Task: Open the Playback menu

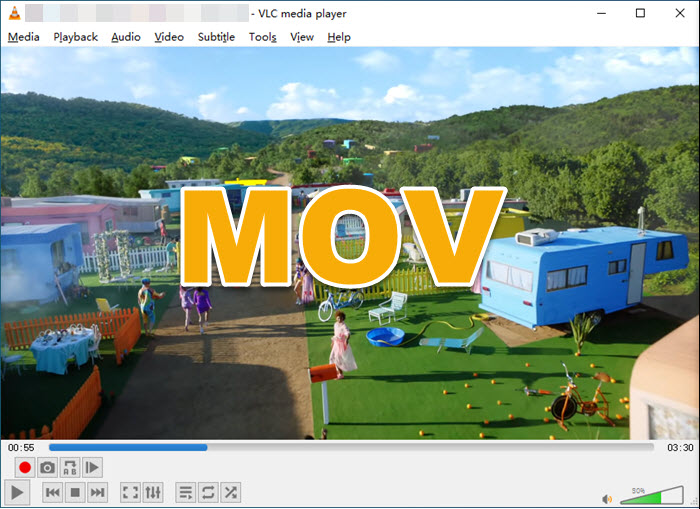Action: pos(75,37)
